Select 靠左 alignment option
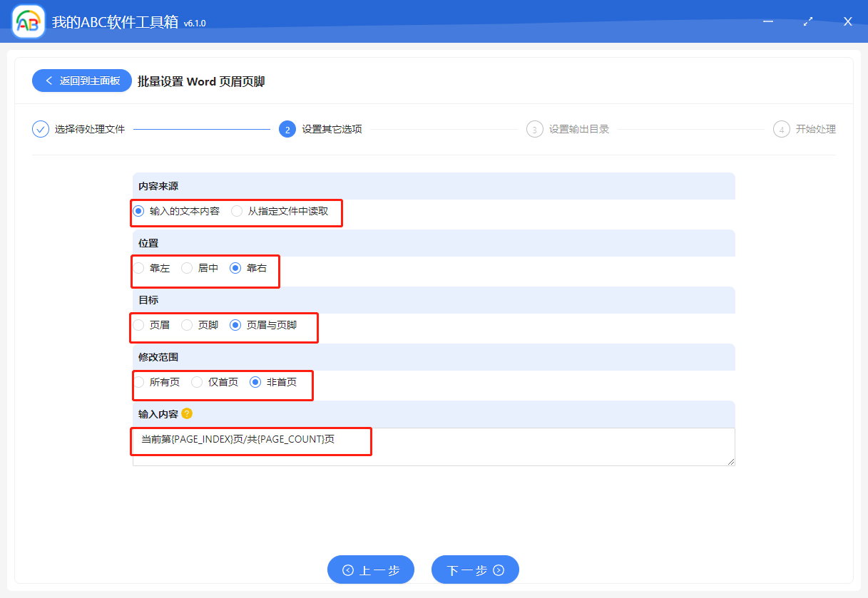 pos(139,268)
